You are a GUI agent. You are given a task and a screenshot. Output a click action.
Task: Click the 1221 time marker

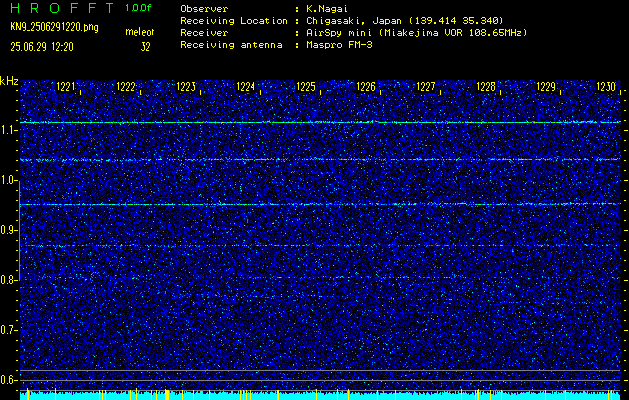[66, 87]
